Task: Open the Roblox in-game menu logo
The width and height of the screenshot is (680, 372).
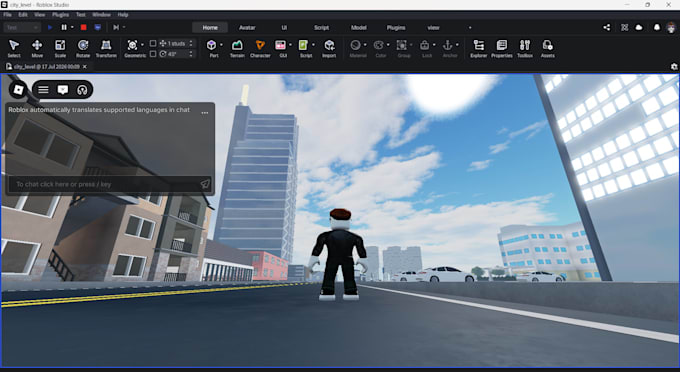Action: coord(19,89)
